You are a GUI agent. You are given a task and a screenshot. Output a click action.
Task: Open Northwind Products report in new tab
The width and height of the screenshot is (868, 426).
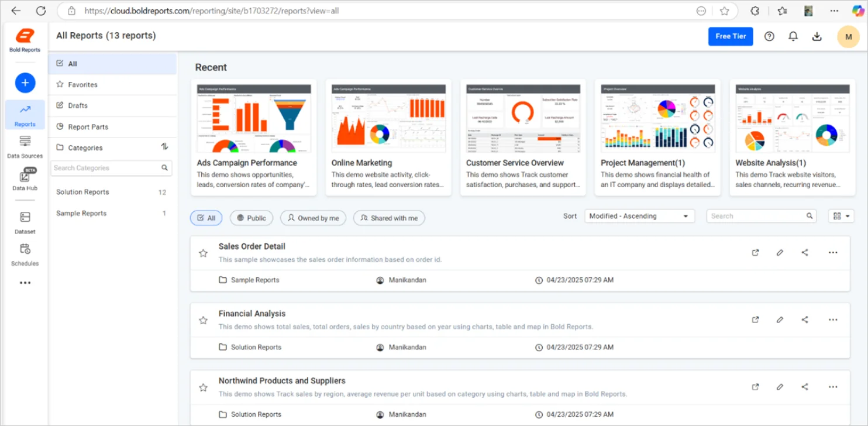pos(755,386)
